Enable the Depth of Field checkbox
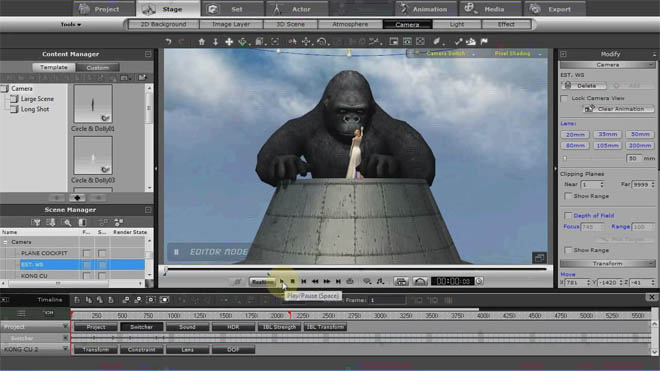The height and width of the screenshot is (371, 660). click(568, 216)
